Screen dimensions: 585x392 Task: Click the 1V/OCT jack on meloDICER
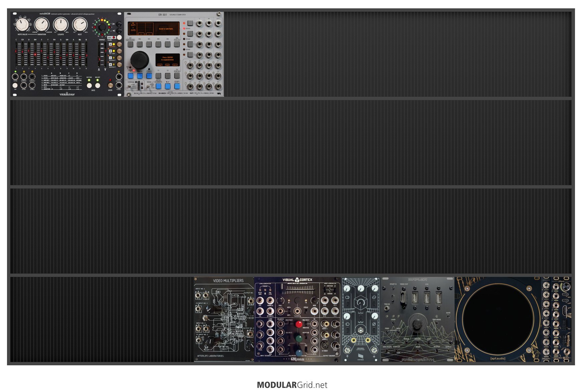pyautogui.click(x=119, y=85)
